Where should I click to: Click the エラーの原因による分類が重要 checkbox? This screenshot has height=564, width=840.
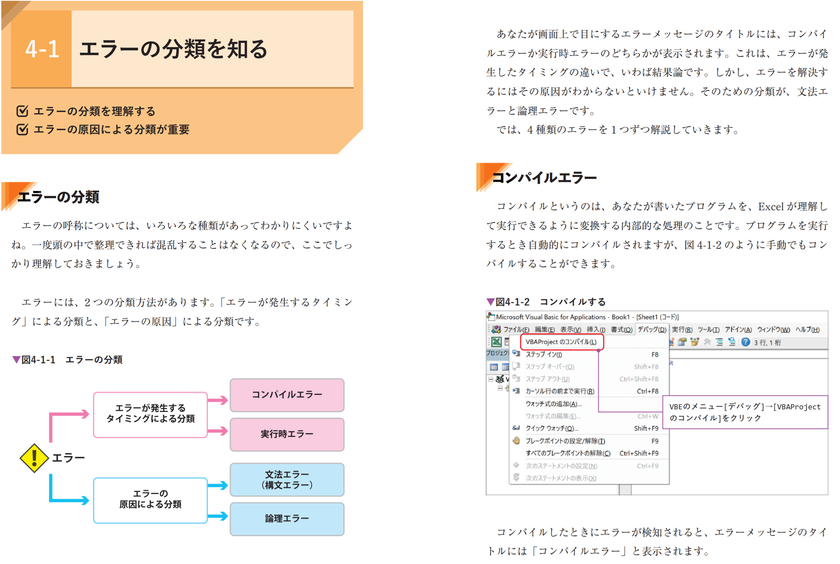22,129
